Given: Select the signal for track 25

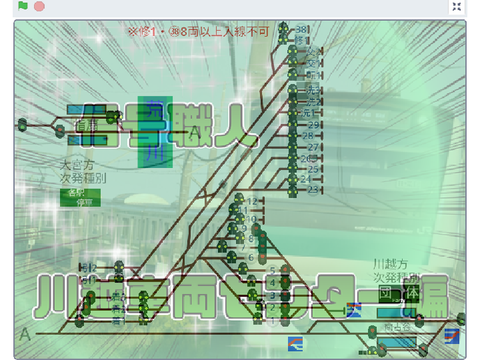Looking at the screenshot, I should 293,169.
